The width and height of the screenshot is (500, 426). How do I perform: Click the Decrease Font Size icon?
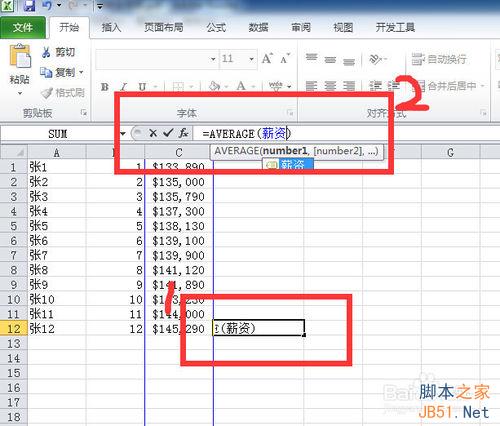pyautogui.click(x=285, y=59)
